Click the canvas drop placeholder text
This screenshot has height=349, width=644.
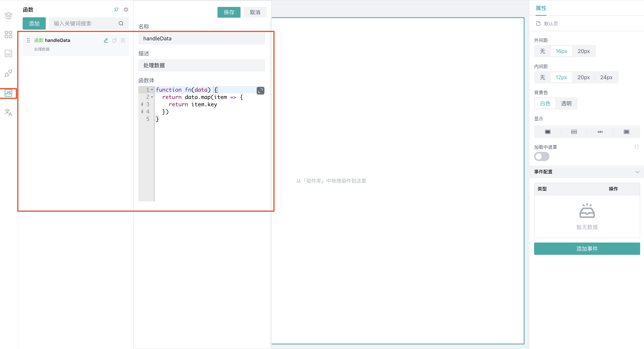pos(331,181)
